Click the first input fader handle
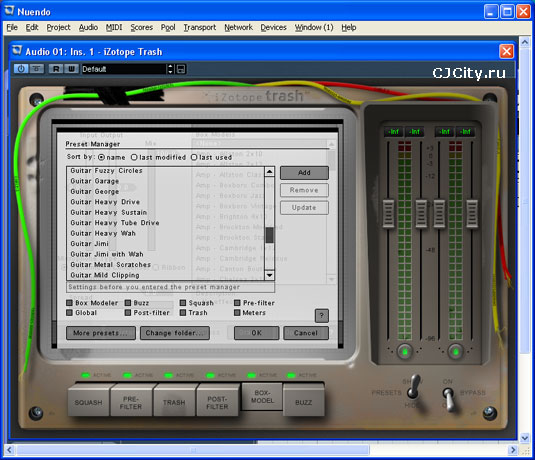The width and height of the screenshot is (535, 460). [x=388, y=214]
